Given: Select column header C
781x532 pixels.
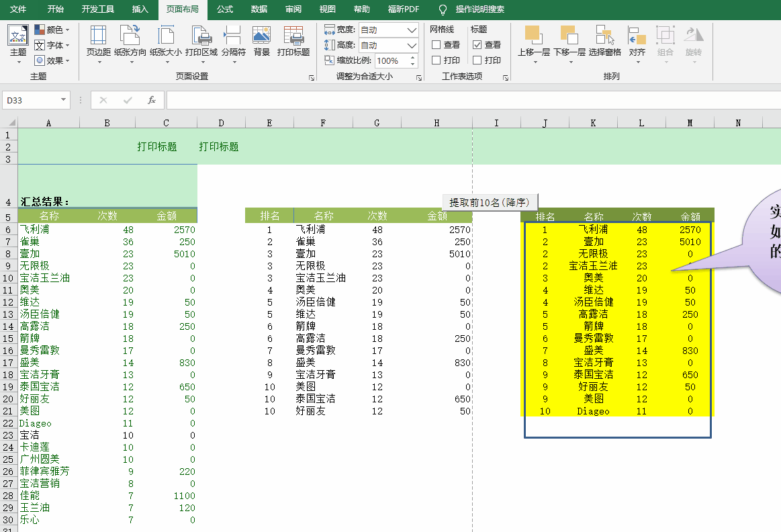Looking at the screenshot, I should pos(166,122).
